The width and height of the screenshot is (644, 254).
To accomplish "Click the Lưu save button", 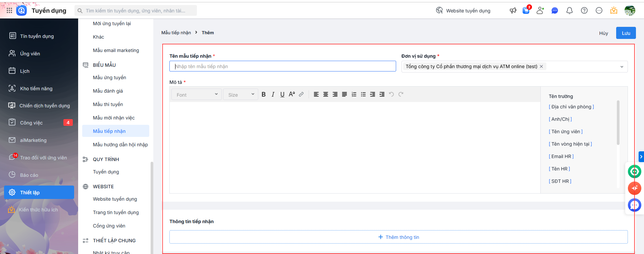I will [626, 33].
